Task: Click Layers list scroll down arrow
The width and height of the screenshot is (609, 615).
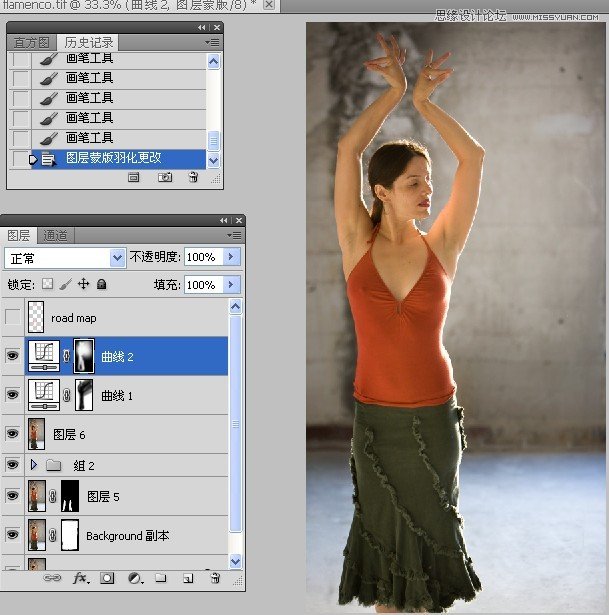Action: tap(235, 561)
